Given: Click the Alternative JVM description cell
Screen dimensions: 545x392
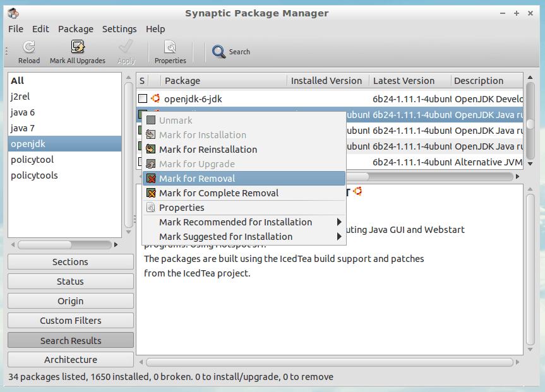Looking at the screenshot, I should [x=488, y=162].
